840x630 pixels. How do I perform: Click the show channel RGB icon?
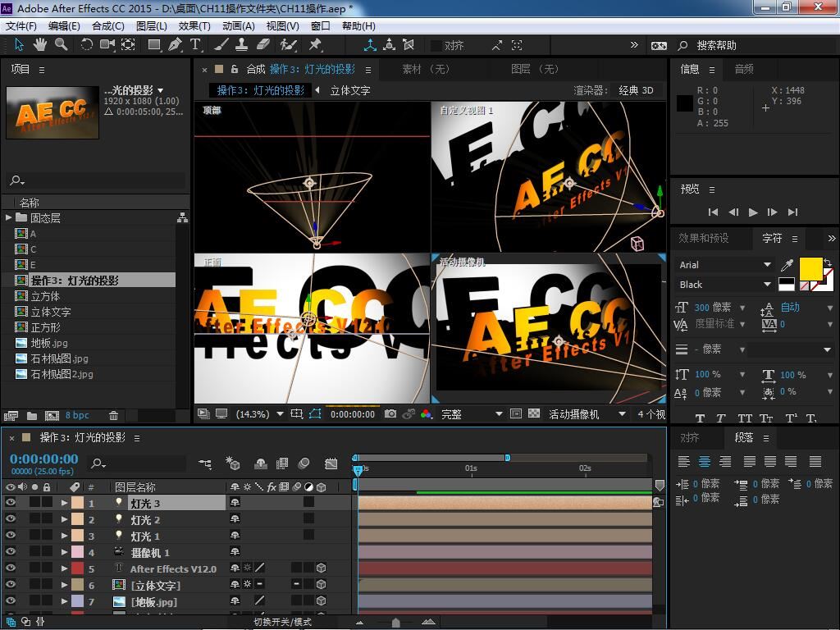[427, 414]
